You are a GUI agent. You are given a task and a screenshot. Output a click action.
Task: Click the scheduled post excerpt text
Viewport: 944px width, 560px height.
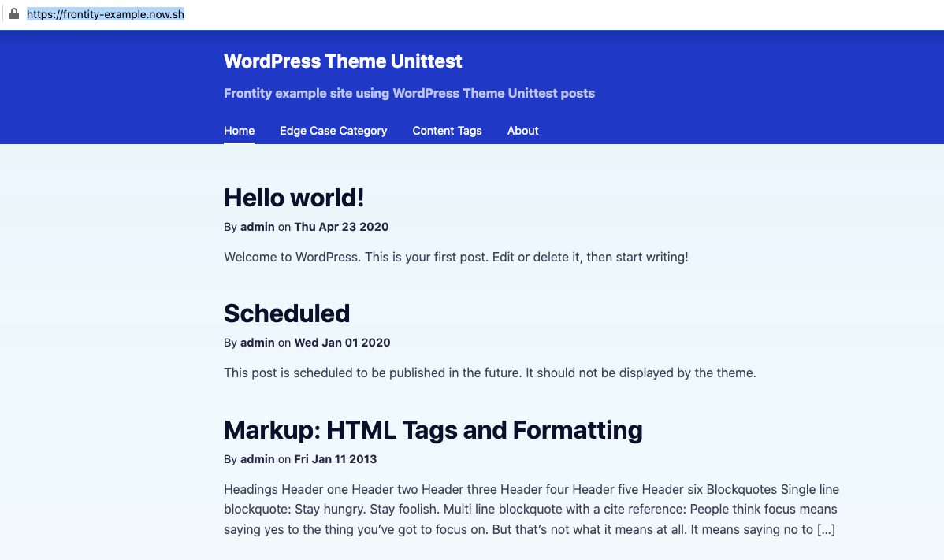490,373
